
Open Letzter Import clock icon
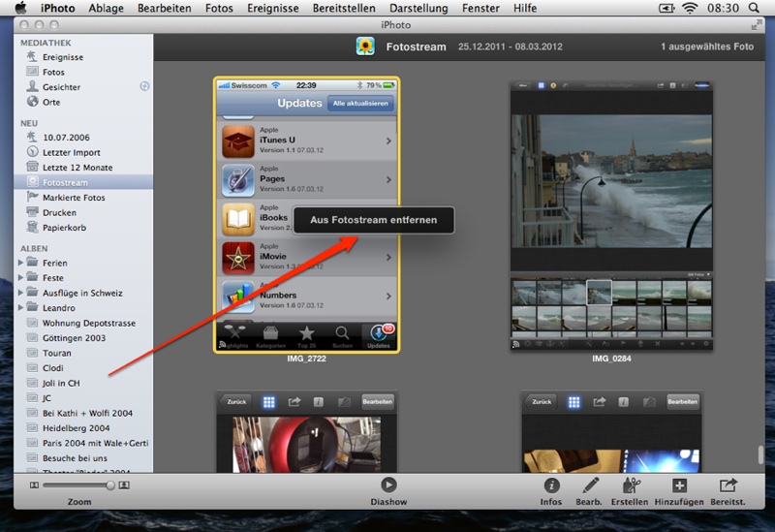[x=32, y=152]
